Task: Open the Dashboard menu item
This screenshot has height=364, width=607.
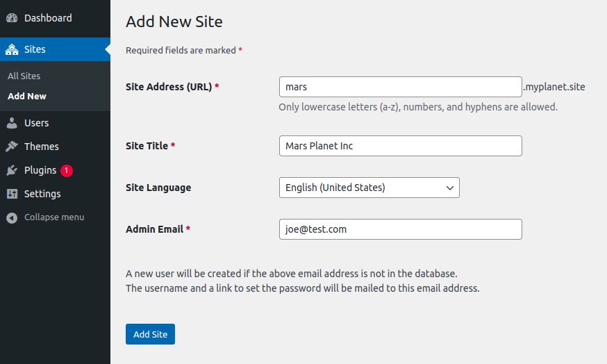Action: click(x=48, y=18)
